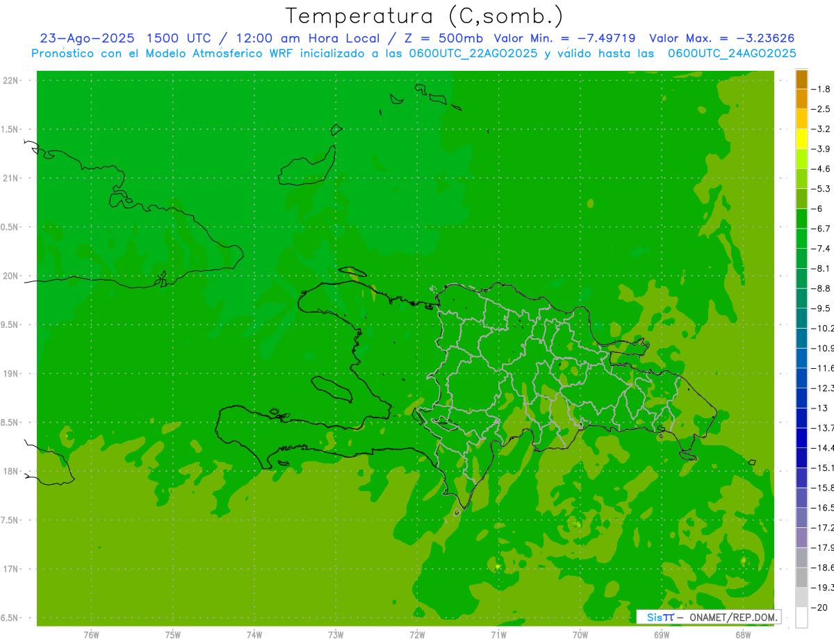Click the '-7.4' colorbar label
Viewport: 834px width, 644px height.
click(x=821, y=249)
